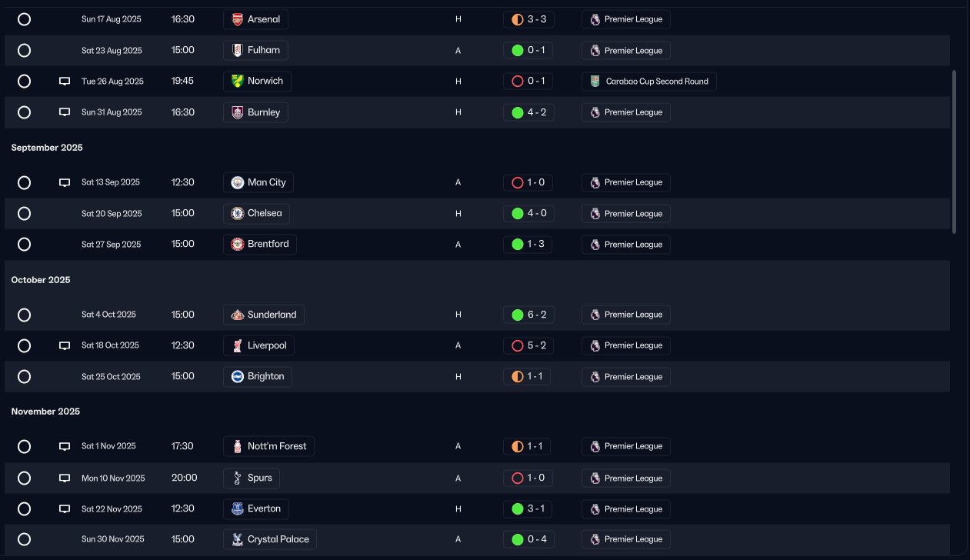970x560 pixels.
Task: Select the radio circle for Crystal Palace fixture
Action: pyautogui.click(x=24, y=539)
